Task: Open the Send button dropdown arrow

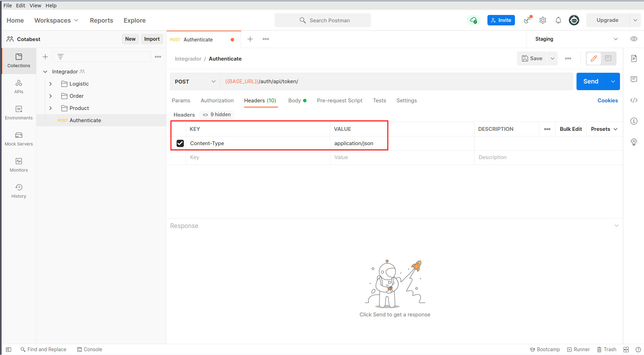Action: point(613,81)
